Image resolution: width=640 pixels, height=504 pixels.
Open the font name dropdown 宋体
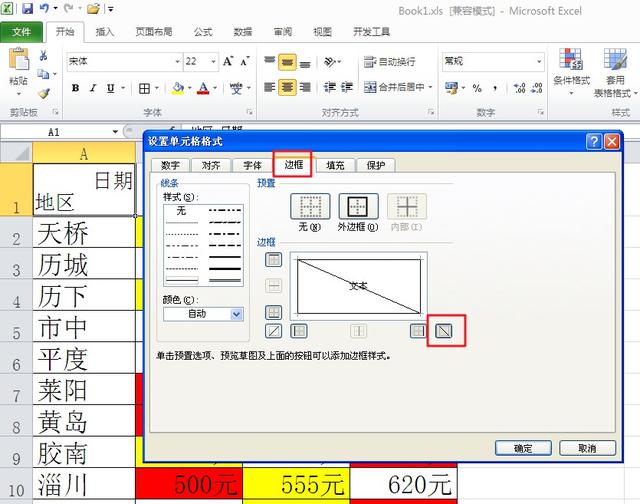pos(178,62)
